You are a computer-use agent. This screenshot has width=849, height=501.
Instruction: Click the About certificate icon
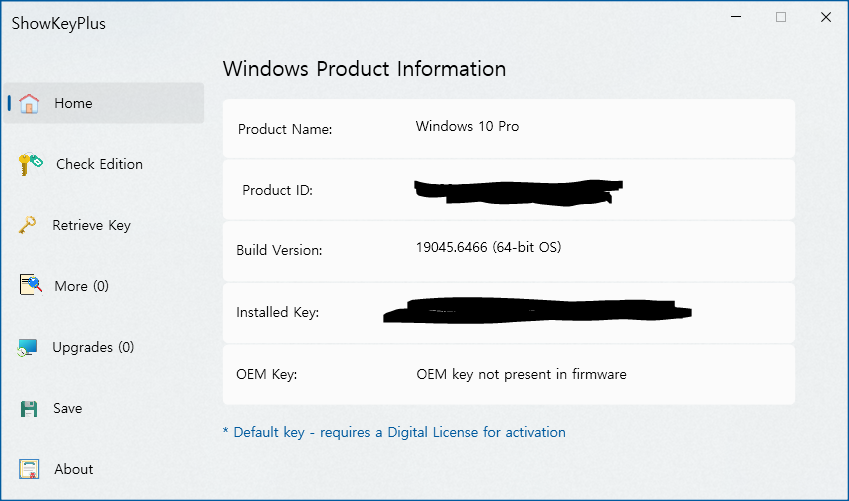coord(29,469)
